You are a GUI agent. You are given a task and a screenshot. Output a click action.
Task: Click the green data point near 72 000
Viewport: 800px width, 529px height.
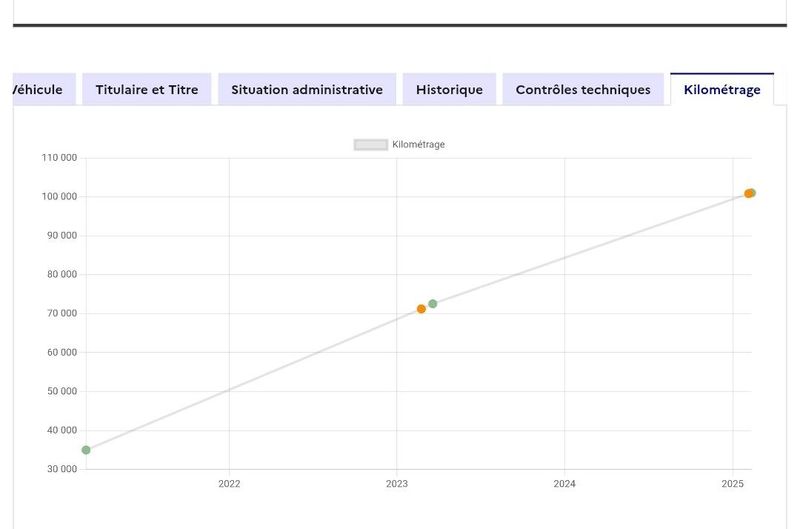click(433, 304)
